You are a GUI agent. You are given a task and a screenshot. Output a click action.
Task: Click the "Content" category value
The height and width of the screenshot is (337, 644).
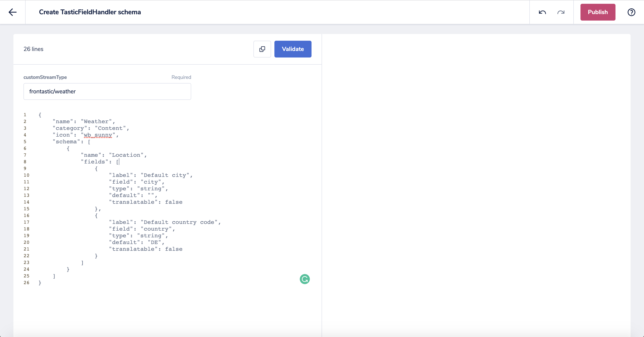pos(110,128)
